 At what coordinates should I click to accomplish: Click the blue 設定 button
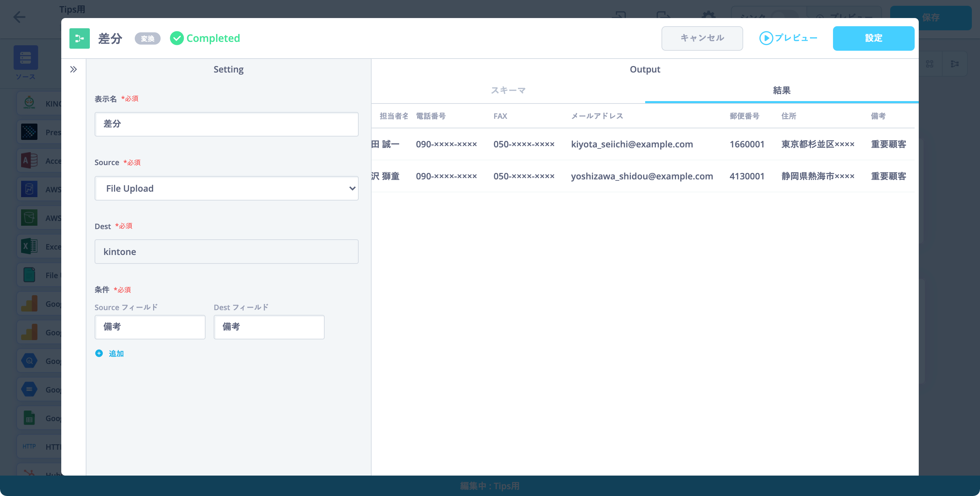click(x=873, y=38)
